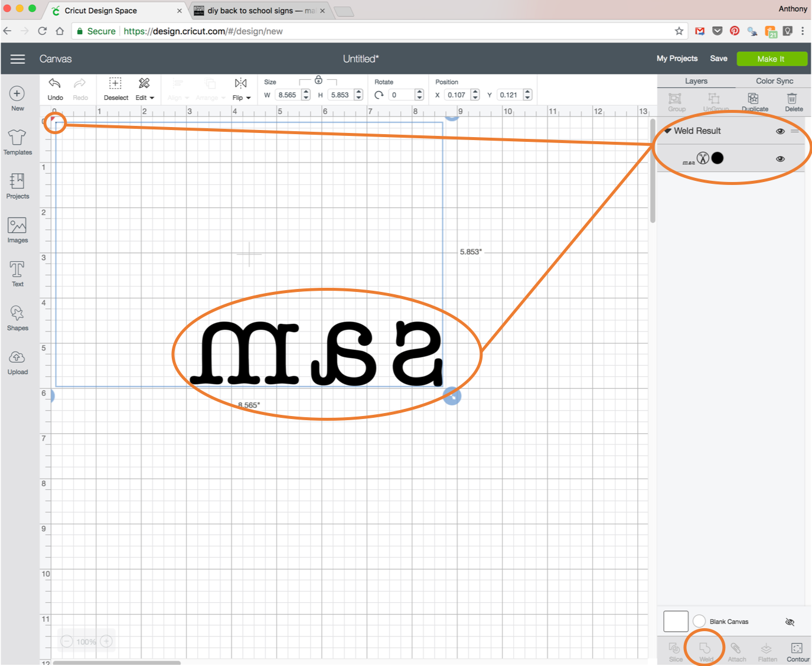Click the welded msa text on canvas
Image resolution: width=812 pixels, height=666 pixels.
click(317, 353)
